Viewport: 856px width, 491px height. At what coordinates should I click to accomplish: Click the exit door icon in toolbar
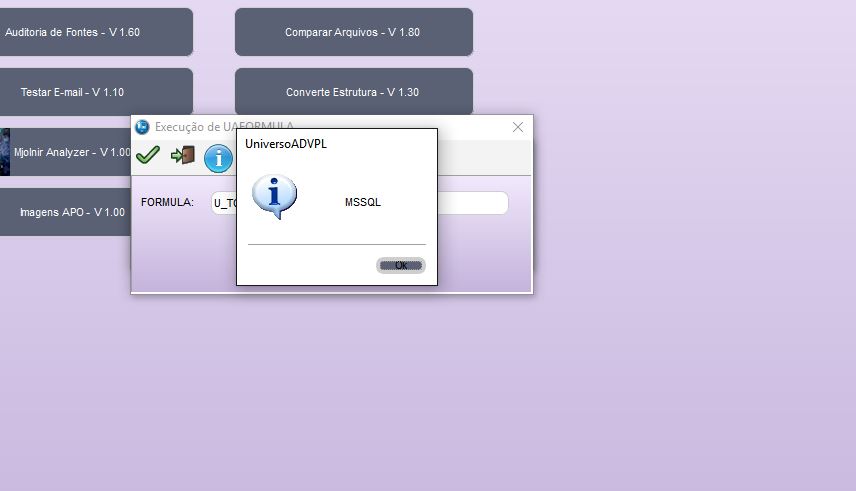(182, 155)
